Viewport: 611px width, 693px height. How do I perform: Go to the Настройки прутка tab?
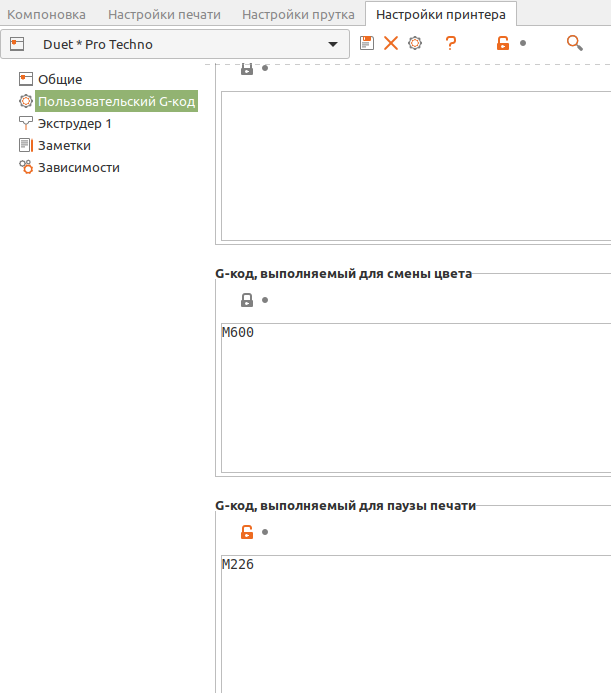click(x=298, y=14)
